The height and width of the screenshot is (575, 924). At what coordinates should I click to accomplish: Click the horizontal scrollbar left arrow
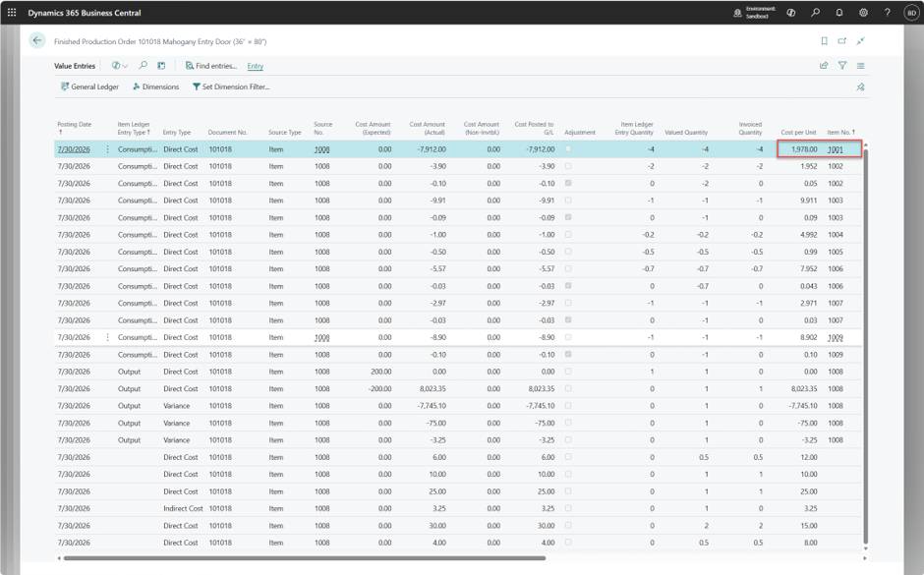(59, 558)
